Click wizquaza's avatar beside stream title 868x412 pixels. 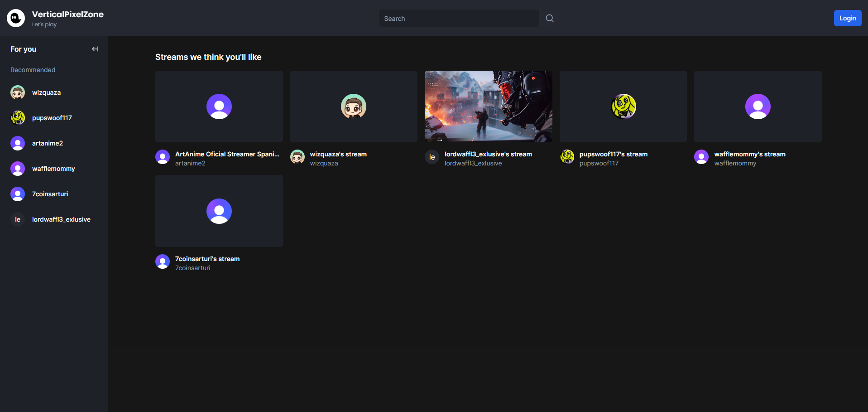[297, 157]
